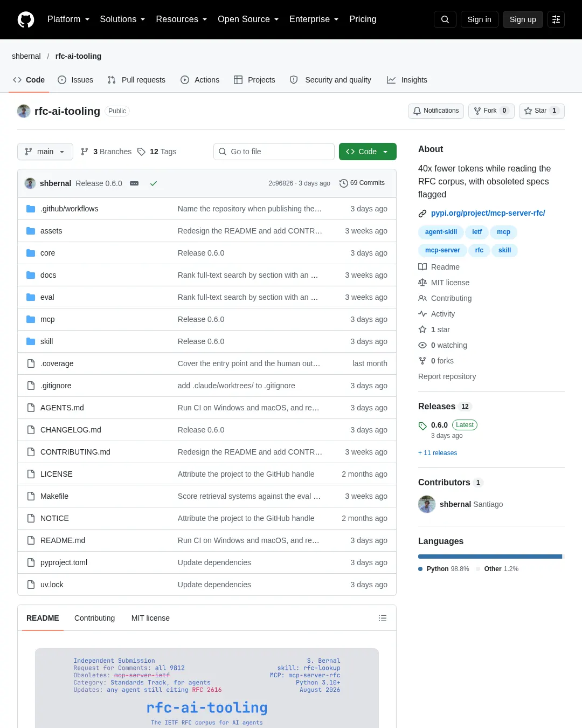Open the Actions tab

(200, 80)
